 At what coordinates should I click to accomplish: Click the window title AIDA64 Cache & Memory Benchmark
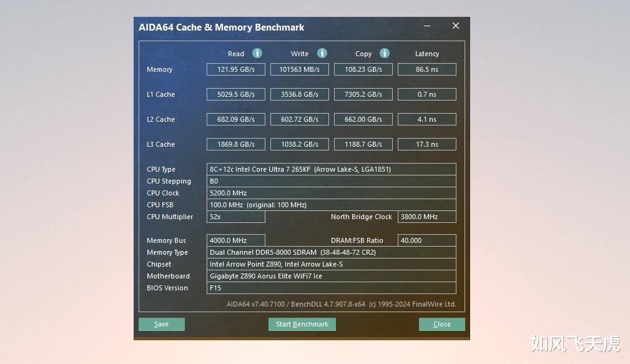(222, 27)
